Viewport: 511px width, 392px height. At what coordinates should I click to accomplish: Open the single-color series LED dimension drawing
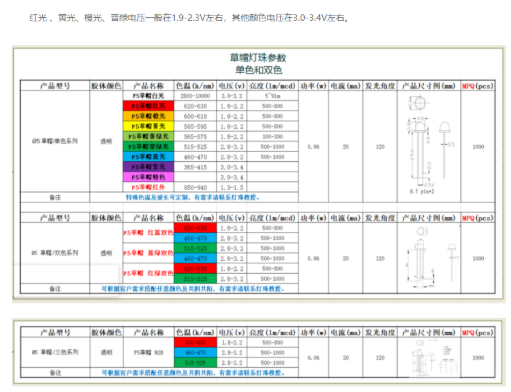click(429, 146)
